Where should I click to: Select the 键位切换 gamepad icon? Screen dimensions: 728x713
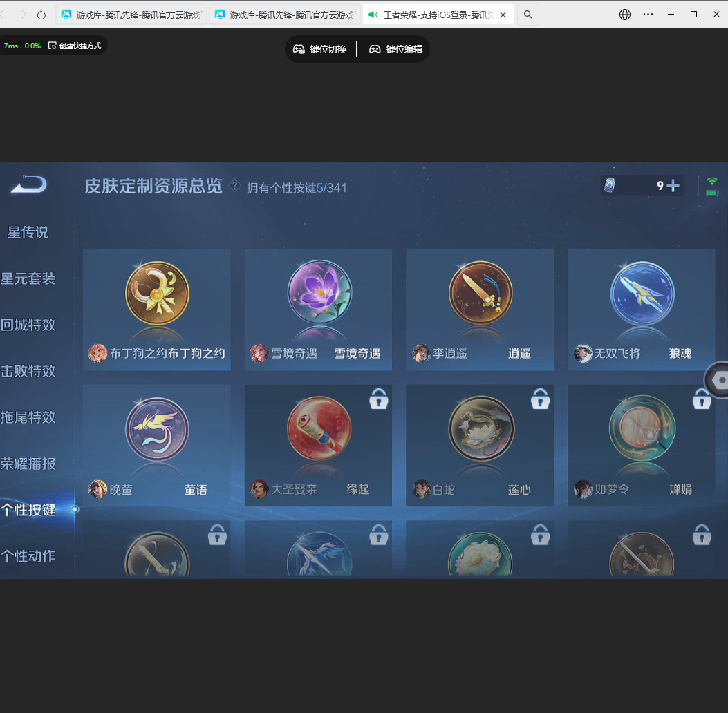click(x=298, y=49)
